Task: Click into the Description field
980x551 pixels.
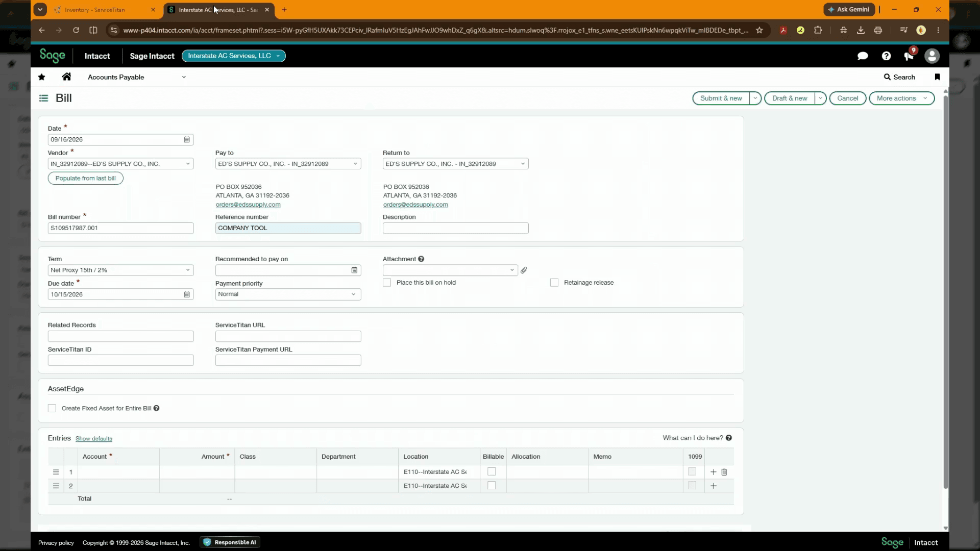Action: tap(455, 228)
